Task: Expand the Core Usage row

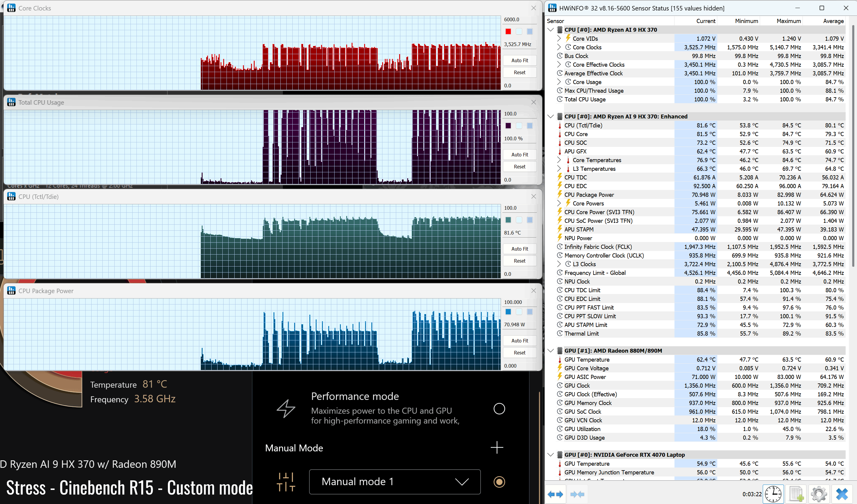Action: [x=559, y=82]
